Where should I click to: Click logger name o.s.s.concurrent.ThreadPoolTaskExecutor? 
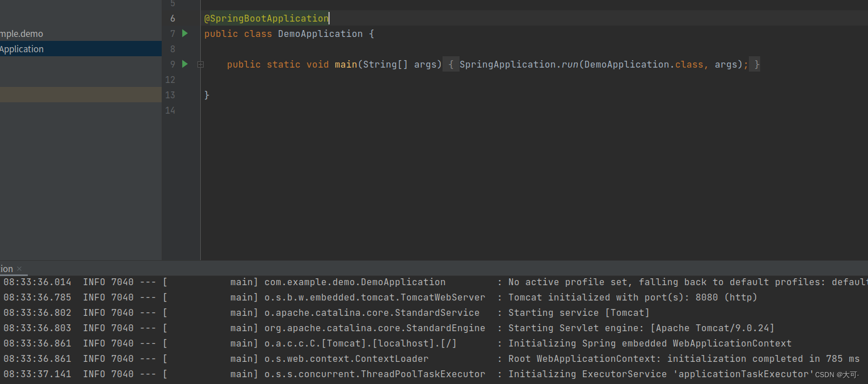(x=375, y=374)
